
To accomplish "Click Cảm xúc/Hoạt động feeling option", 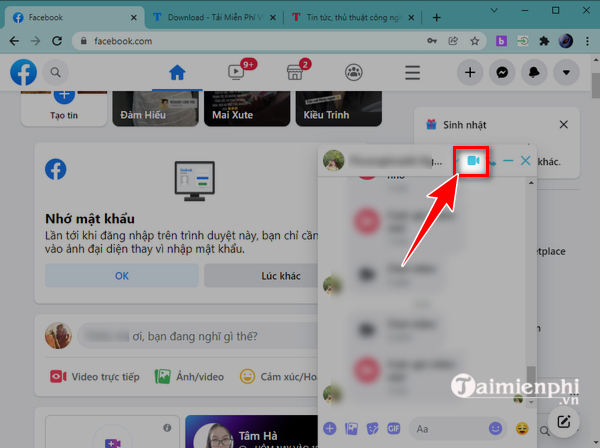I will (x=279, y=377).
